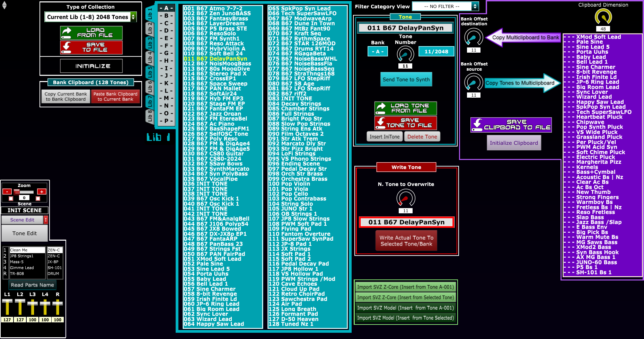Viewport: 644px width, 339px height.
Task: Switch to the Lib 3 tab
Action: 150,43
